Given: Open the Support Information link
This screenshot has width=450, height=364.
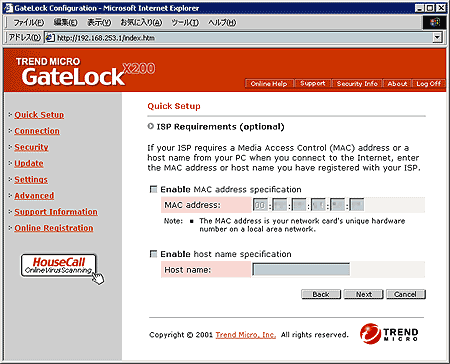Looking at the screenshot, I should pos(56,212).
